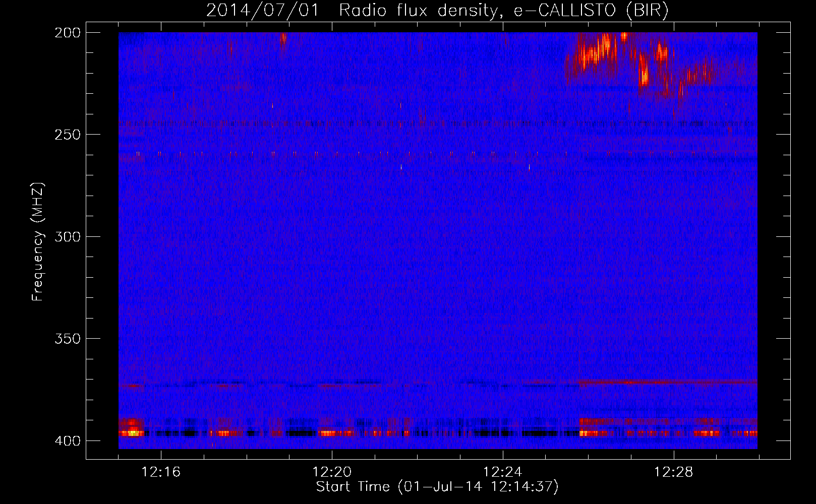The height and width of the screenshot is (504, 816).
Task: Click the 350 frequency tick label
Action: coord(67,339)
